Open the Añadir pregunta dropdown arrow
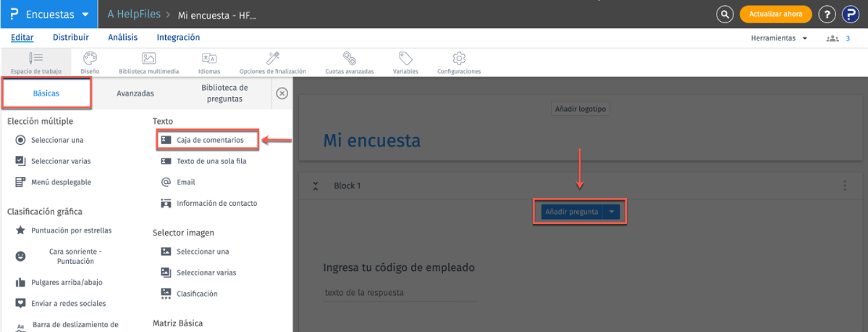Screen dimensions: 868x332 611,211
